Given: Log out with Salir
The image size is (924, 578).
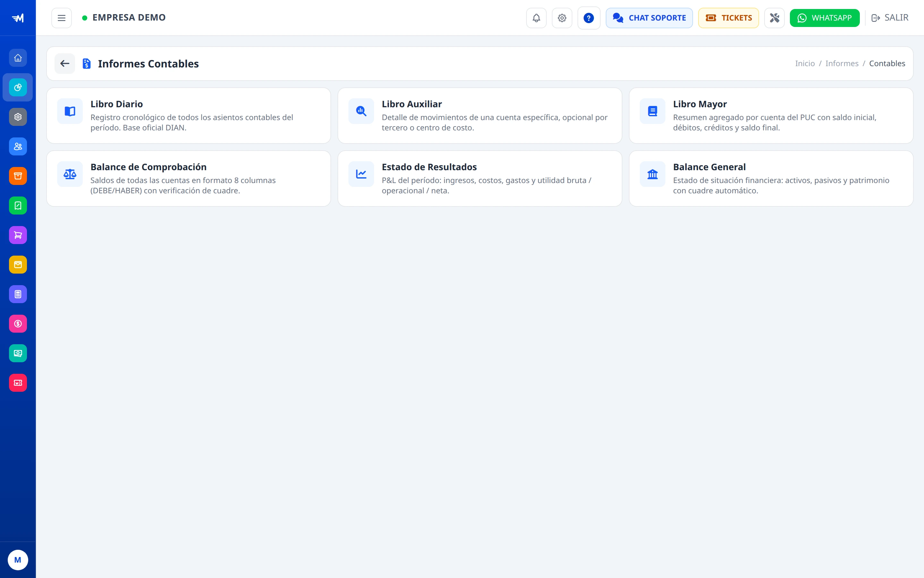Looking at the screenshot, I should (890, 18).
